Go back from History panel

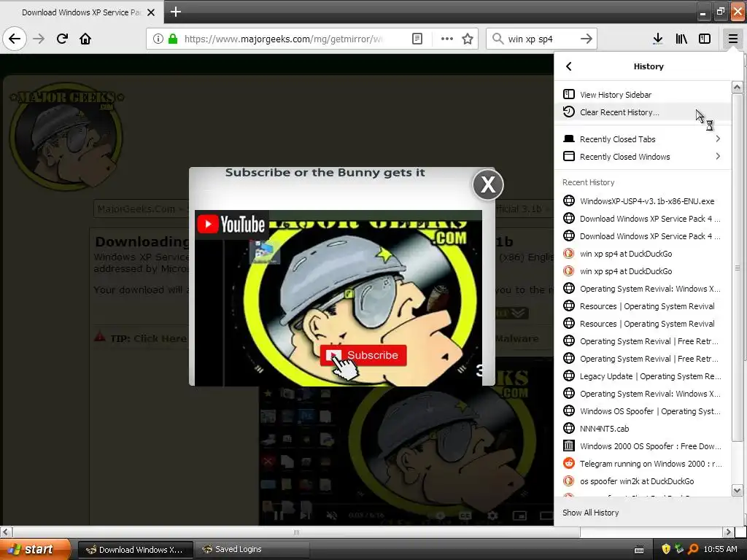tap(569, 66)
